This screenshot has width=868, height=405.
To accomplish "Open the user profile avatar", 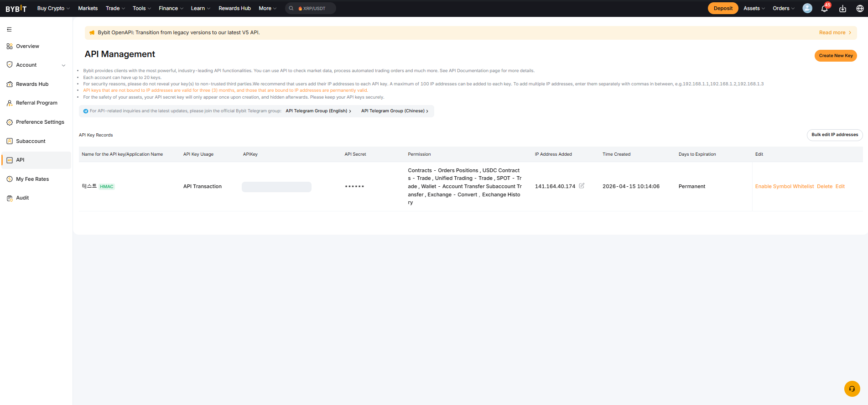I will (x=807, y=8).
